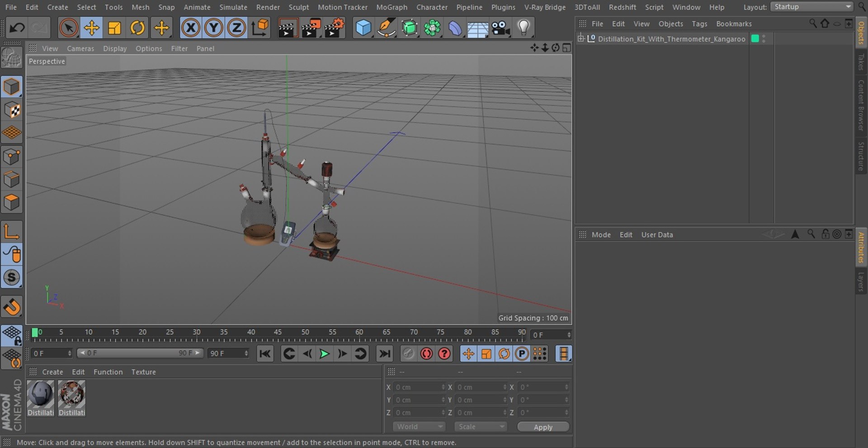Open the Content Browser side tab

pyautogui.click(x=861, y=105)
